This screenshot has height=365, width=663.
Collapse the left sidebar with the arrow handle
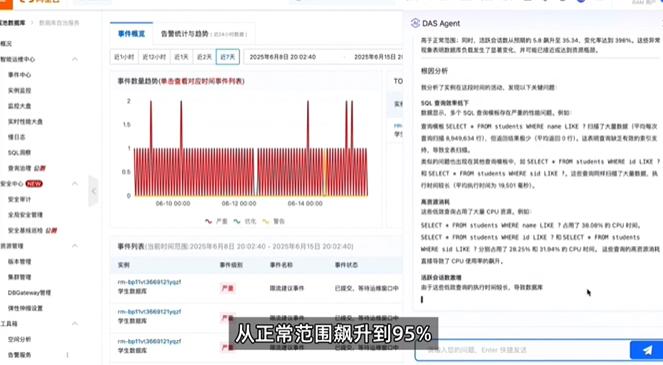pyautogui.click(x=93, y=191)
